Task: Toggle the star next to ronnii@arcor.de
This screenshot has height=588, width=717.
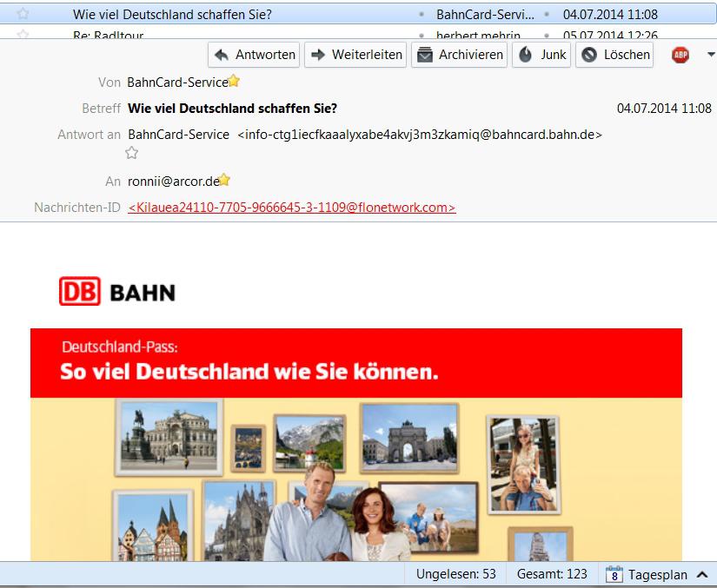Action: tap(224, 180)
